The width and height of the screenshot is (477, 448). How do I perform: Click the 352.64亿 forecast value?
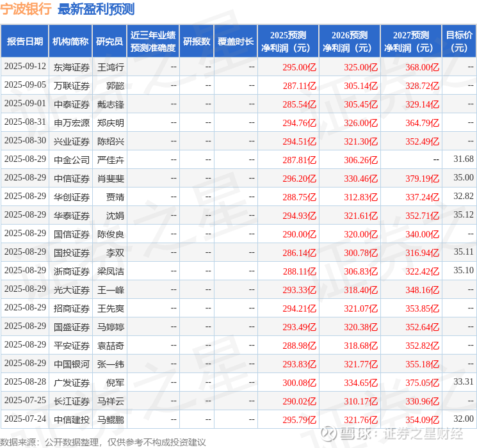tap(422, 327)
